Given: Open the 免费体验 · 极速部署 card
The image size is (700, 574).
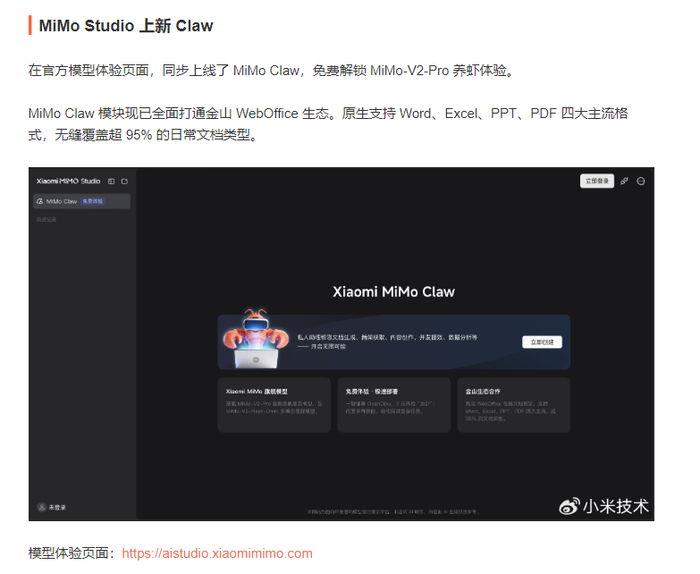Looking at the screenshot, I should click(x=394, y=405).
